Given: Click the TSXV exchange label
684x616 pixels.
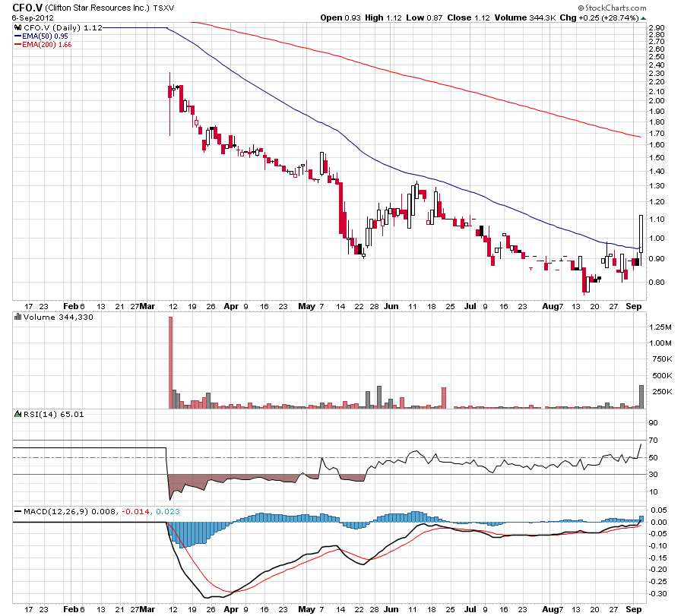Looking at the screenshot, I should [x=163, y=8].
